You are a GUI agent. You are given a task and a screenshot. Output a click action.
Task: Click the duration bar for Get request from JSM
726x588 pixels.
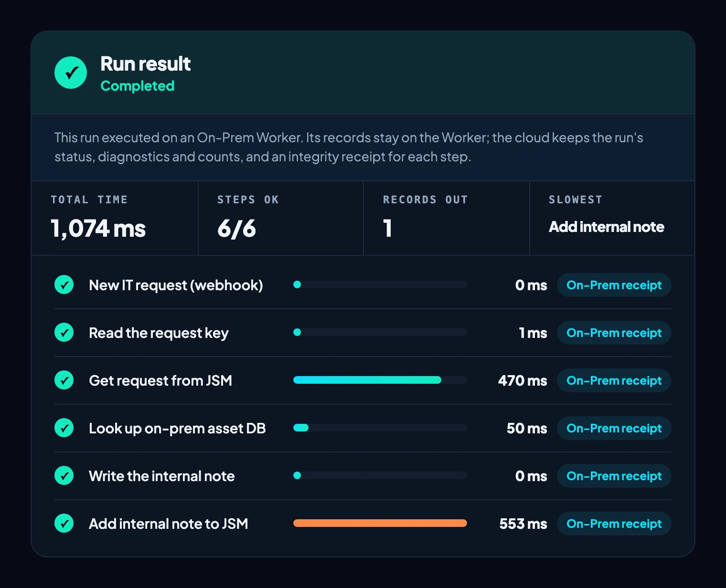coord(380,380)
